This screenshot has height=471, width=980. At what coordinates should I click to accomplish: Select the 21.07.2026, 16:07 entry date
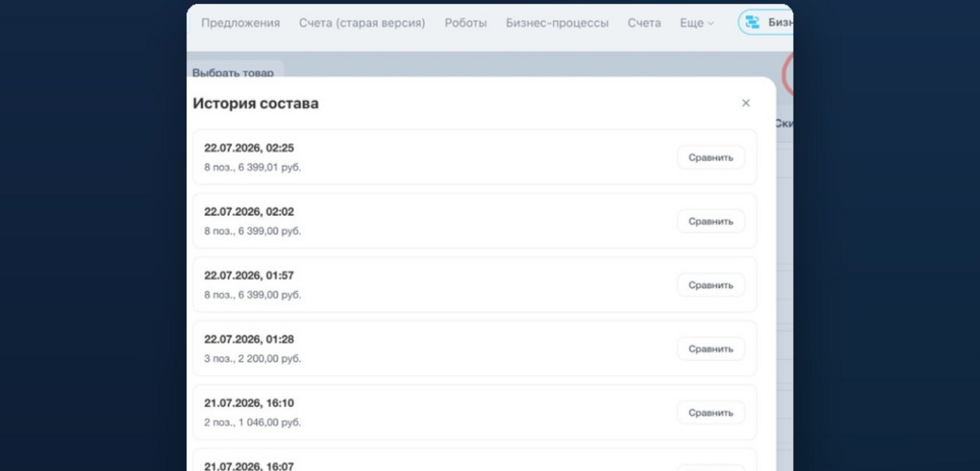(x=249, y=466)
